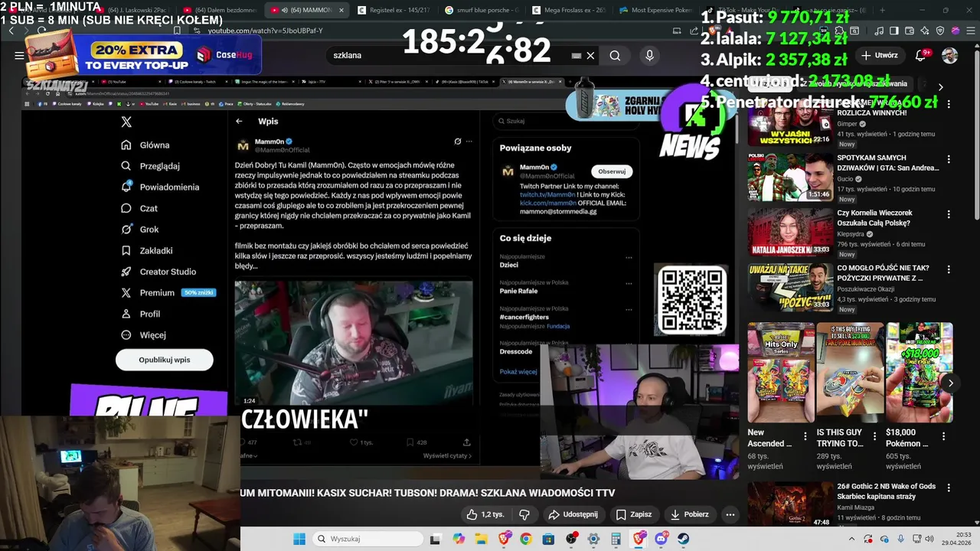
Task: Open the Windows Start menu
Action: 299,539
